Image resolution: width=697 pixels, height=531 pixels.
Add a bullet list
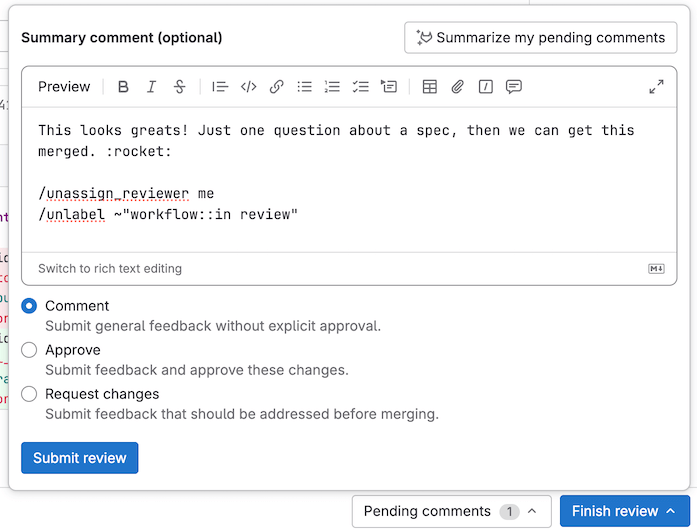pos(305,87)
